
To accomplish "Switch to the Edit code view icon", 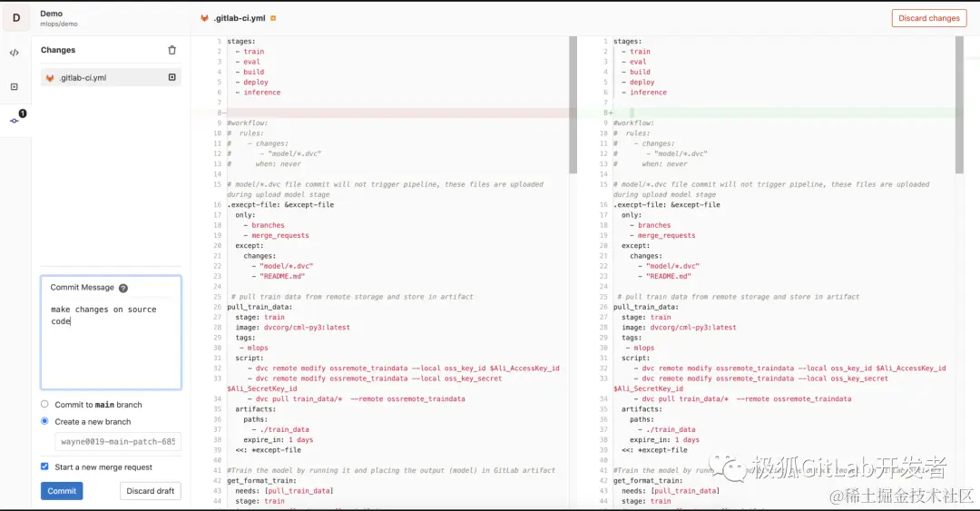I will pos(15,54).
